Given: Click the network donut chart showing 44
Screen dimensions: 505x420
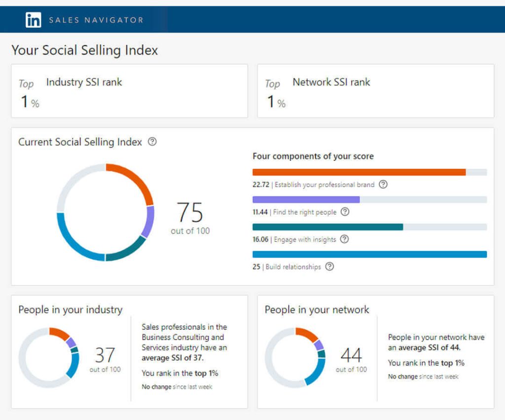Looking at the screenshot, I should [x=295, y=356].
